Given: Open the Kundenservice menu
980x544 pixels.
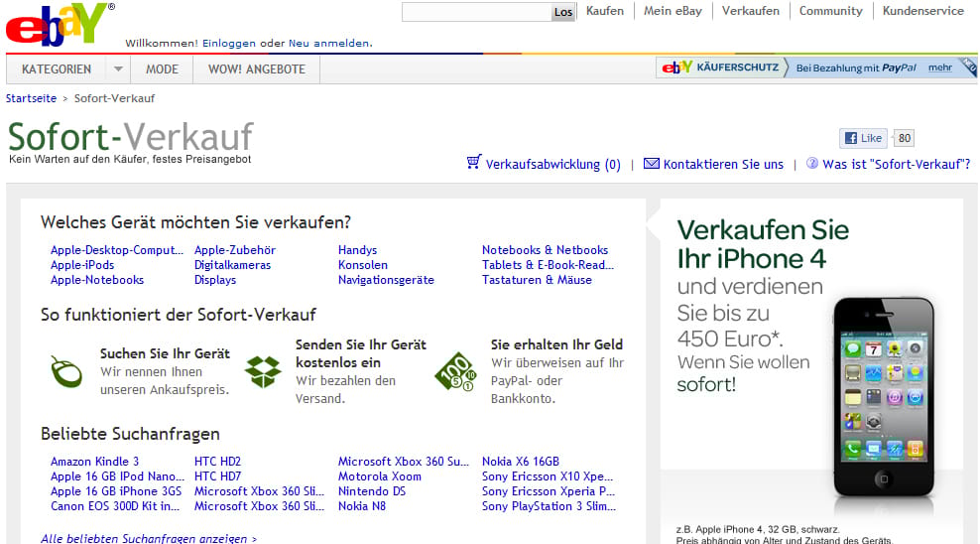Looking at the screenshot, I should point(923,11).
